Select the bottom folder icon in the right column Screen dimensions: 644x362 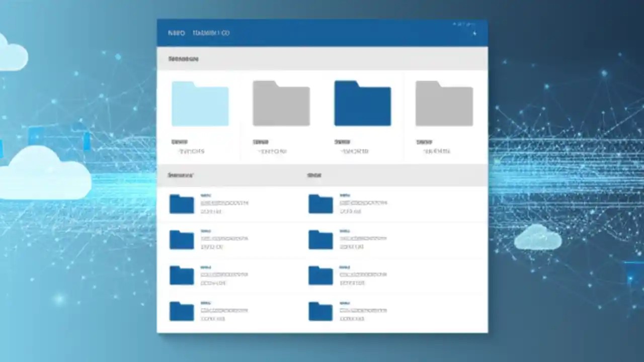(320, 311)
